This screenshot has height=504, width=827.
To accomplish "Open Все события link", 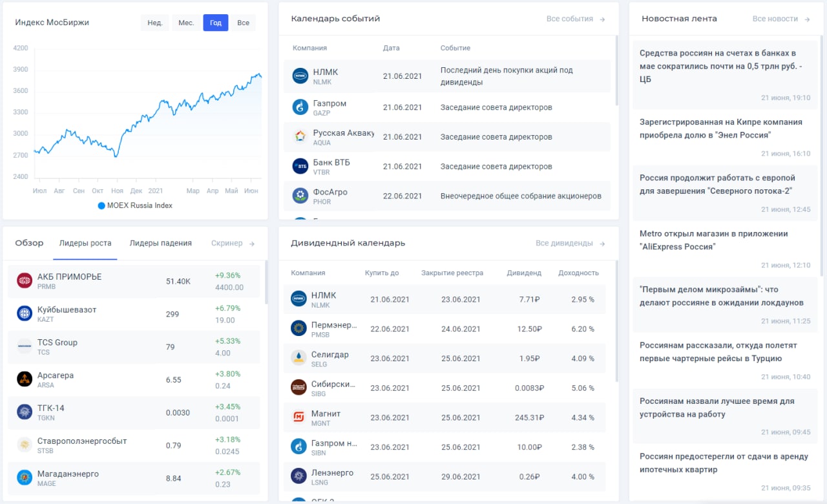I will click(x=576, y=19).
